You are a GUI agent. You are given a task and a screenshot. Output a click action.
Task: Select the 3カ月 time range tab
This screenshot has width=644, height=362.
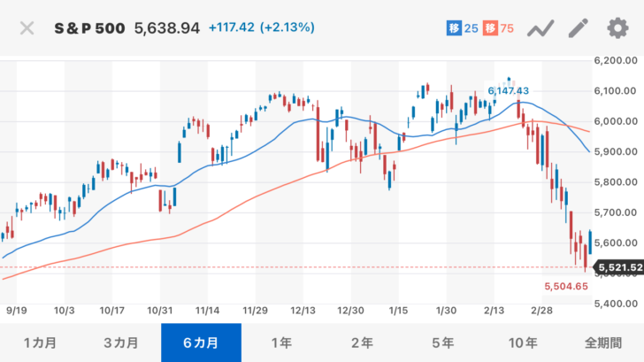(120, 343)
